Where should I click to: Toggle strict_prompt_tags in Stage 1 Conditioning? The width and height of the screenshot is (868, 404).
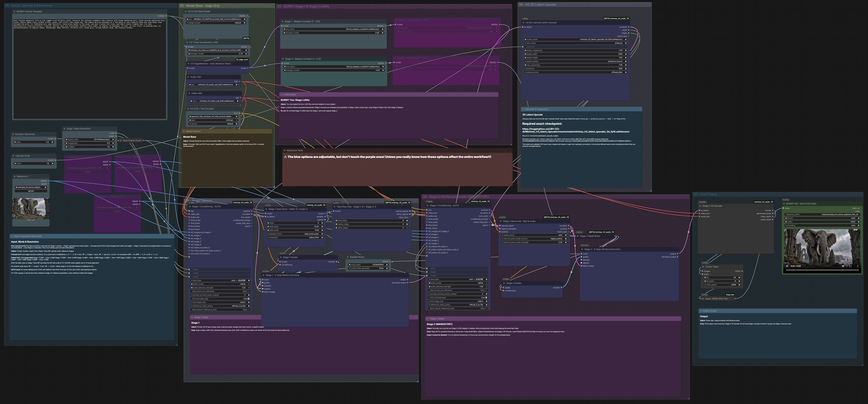tap(220, 299)
